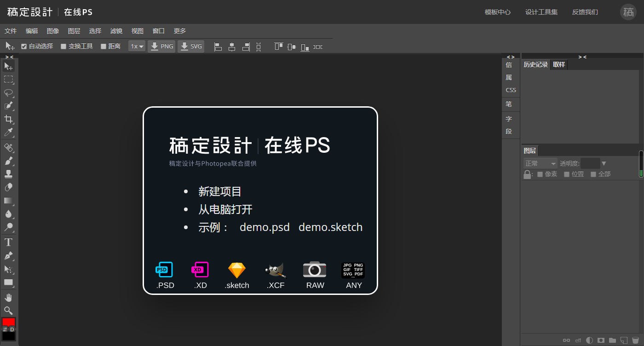This screenshot has width=644, height=346.
Task: Open the 视图 menu
Action: pos(138,31)
